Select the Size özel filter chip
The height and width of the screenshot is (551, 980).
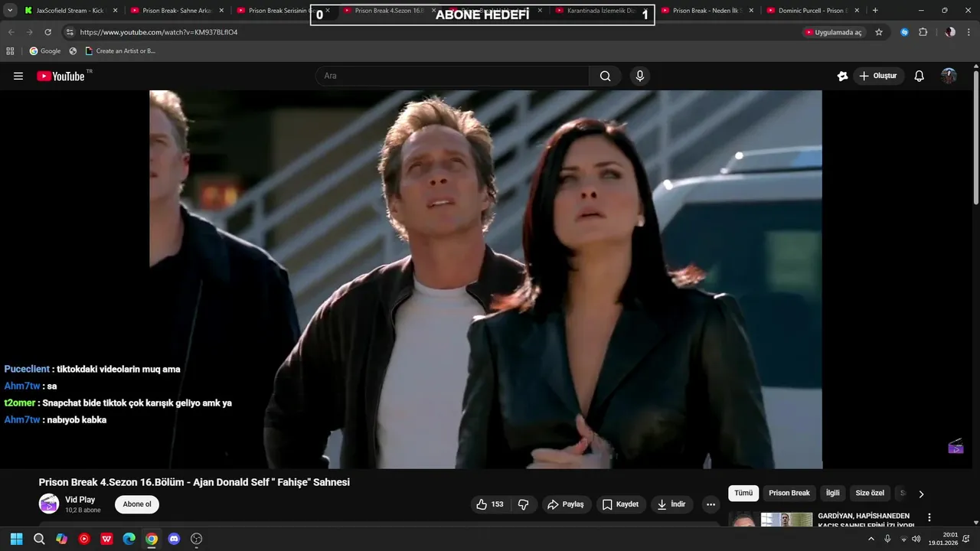pyautogui.click(x=870, y=494)
